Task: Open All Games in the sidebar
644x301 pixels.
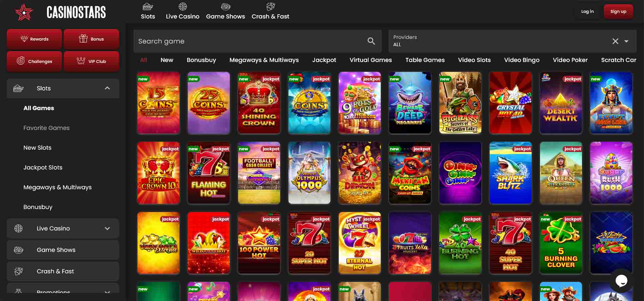Action: (x=39, y=108)
